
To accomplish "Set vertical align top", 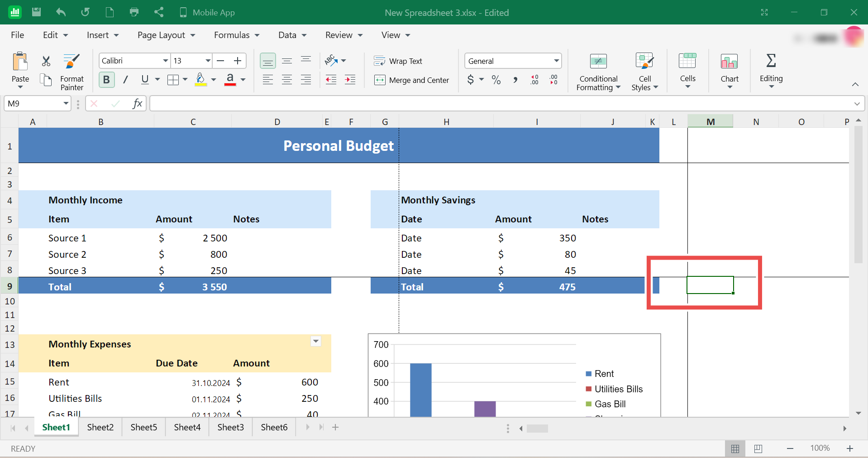I will 306,60.
